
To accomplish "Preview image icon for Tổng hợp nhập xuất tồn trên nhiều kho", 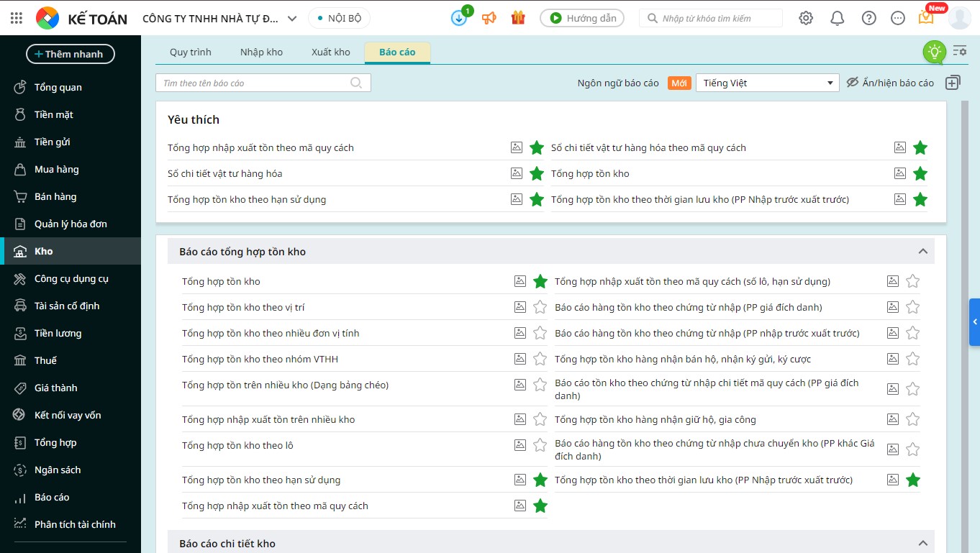I will click(x=520, y=419).
